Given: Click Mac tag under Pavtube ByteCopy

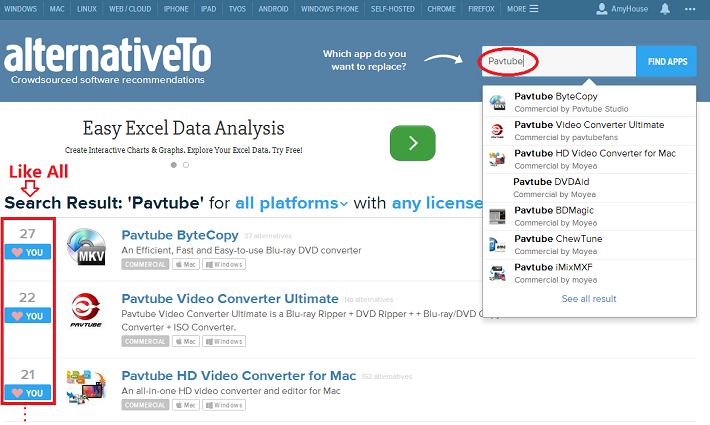Looking at the screenshot, I should tap(186, 264).
